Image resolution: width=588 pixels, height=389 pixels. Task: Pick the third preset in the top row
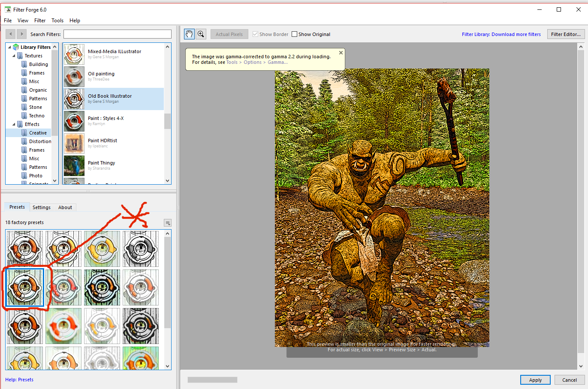click(102, 249)
